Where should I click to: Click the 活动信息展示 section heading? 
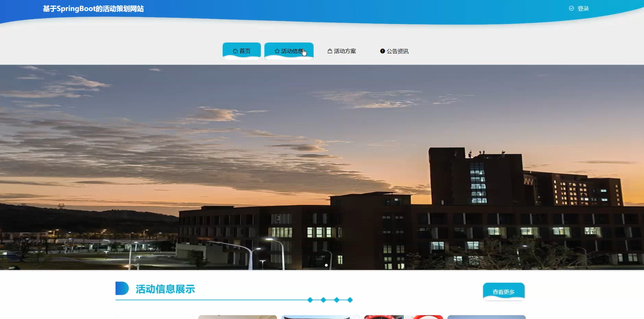pyautogui.click(x=165, y=289)
